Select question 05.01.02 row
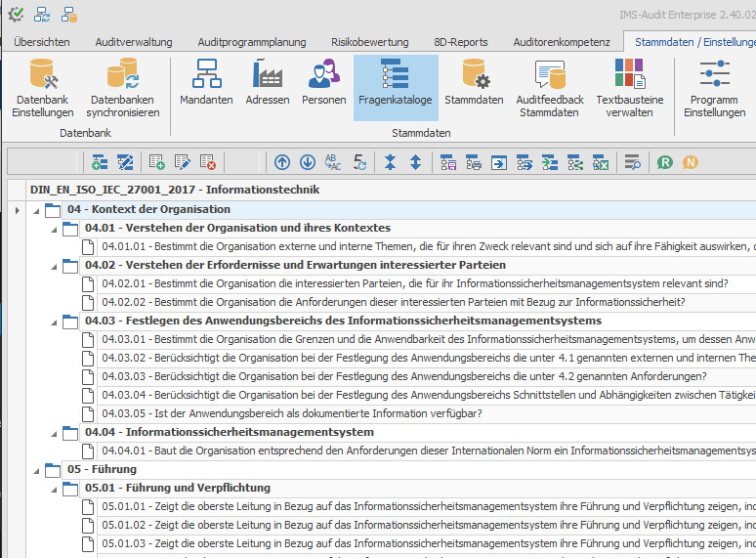756x558 pixels. click(x=427, y=525)
